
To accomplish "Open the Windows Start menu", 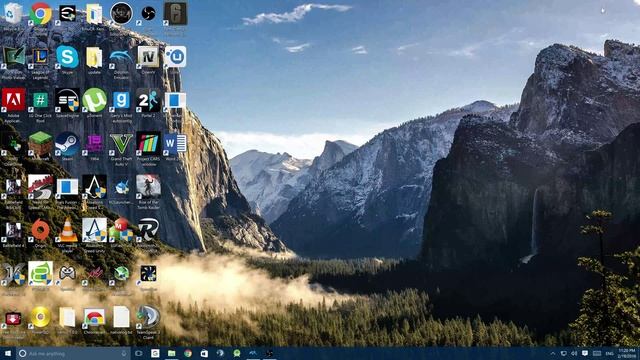I will [x=8, y=353].
